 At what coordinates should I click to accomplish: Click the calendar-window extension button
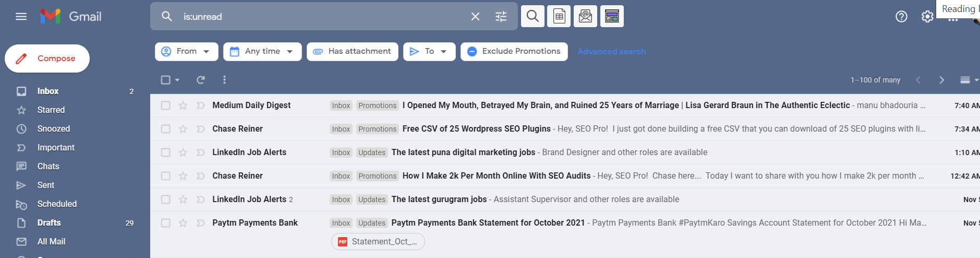tap(612, 16)
